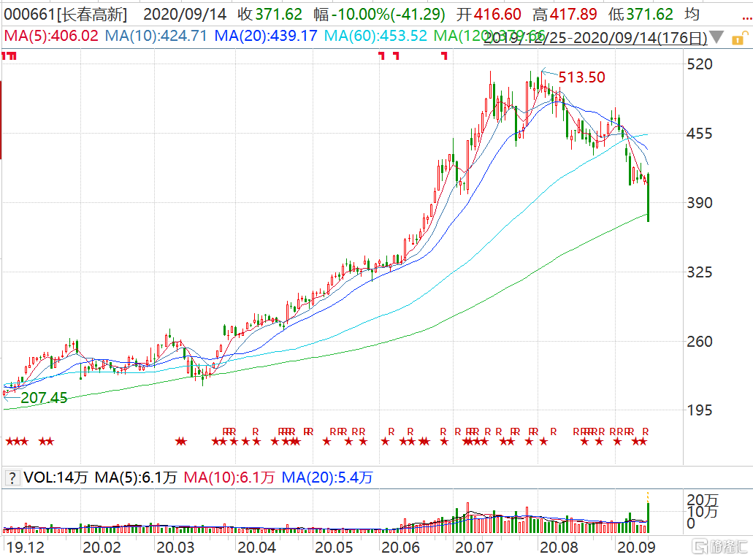Click the first red star marker in the event row
The height and width of the screenshot is (560, 753).
[9, 441]
